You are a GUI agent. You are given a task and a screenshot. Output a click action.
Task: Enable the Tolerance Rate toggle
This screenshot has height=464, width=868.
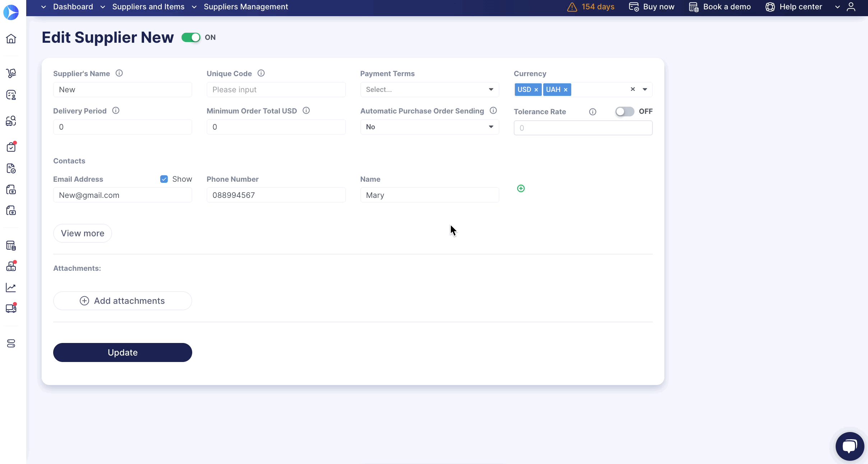pos(624,111)
